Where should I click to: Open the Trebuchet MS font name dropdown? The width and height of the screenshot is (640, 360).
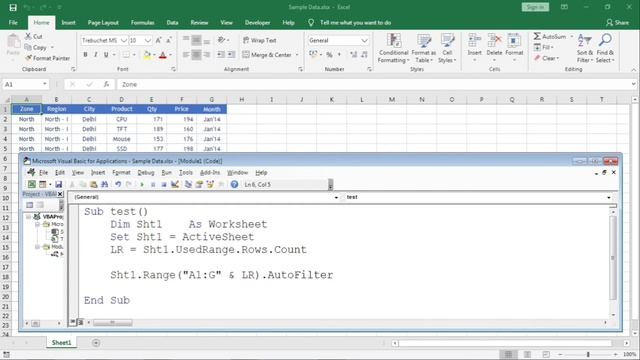pyautogui.click(x=124, y=40)
